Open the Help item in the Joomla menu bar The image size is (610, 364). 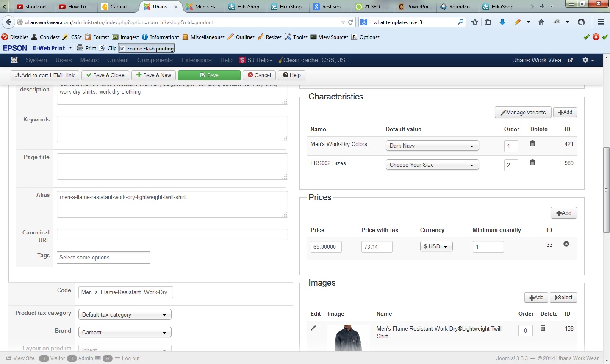tap(226, 60)
